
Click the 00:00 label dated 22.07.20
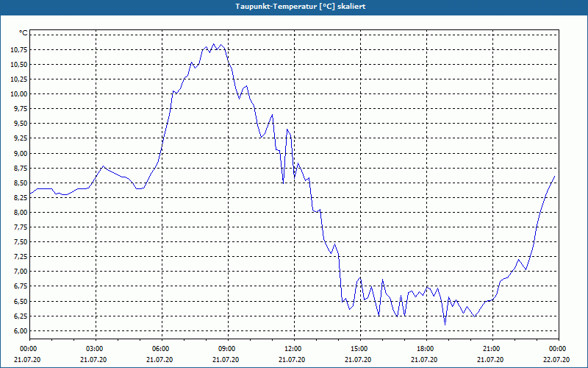tap(559, 349)
